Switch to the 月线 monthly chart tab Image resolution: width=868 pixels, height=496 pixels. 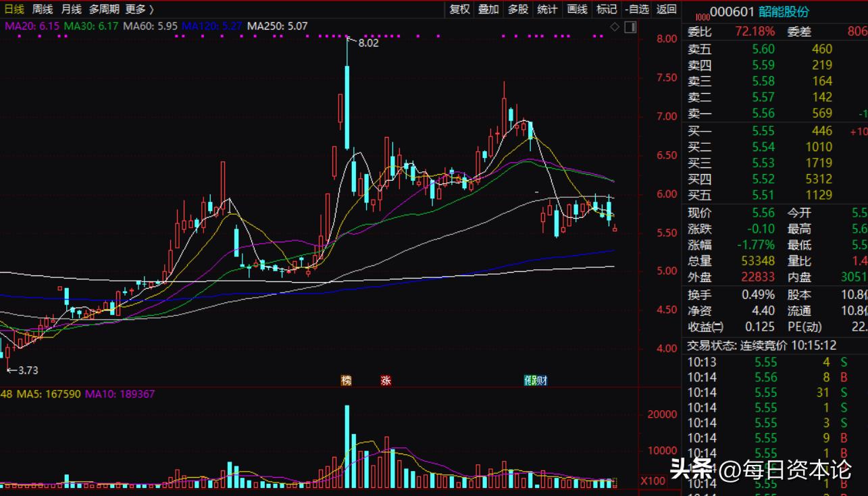coord(71,9)
